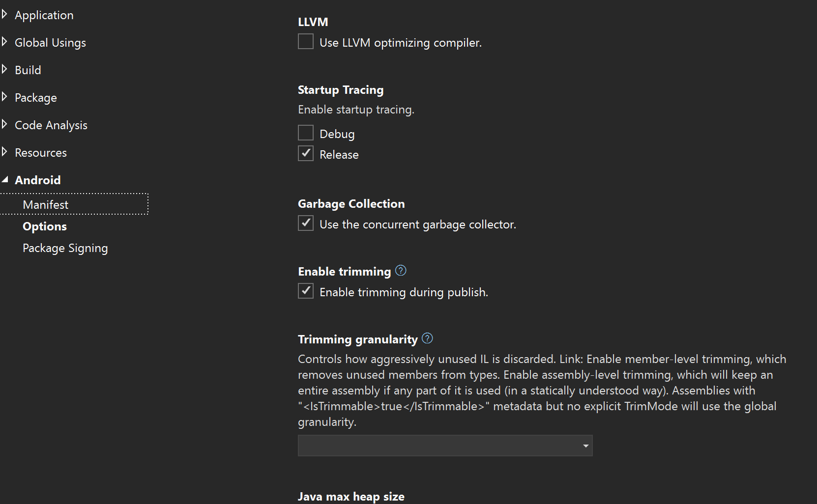This screenshot has width=817, height=504.
Task: Collapse the Android section arrow
Action: tap(5, 180)
